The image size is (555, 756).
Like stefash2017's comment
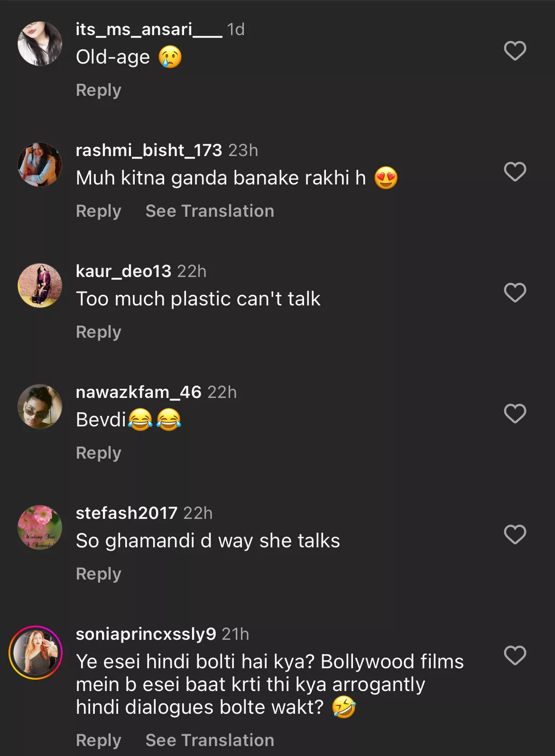coord(515,535)
